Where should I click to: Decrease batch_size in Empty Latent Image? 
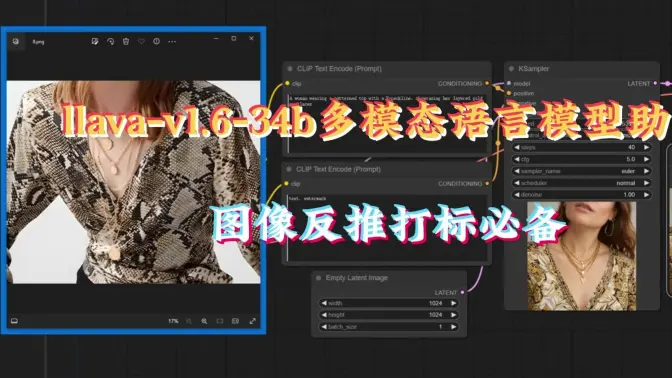click(x=324, y=327)
